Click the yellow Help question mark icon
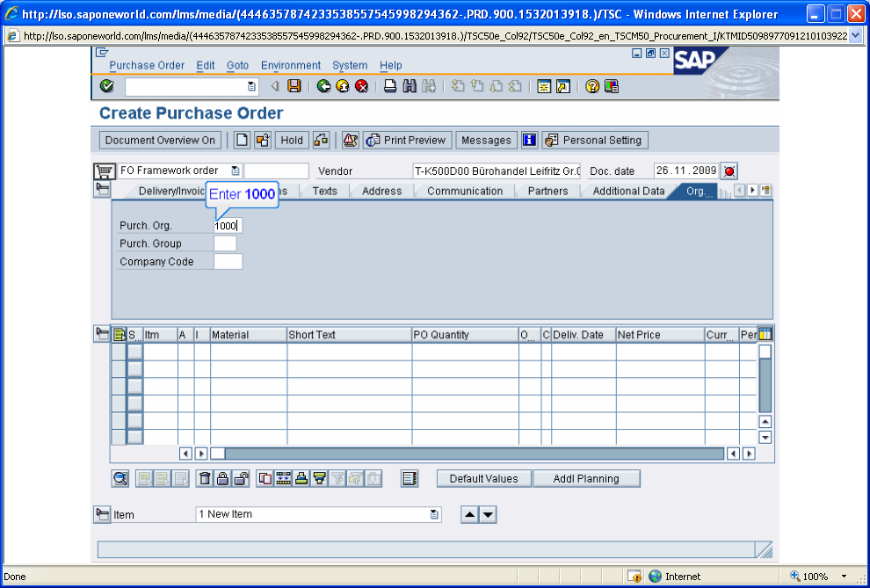The height and width of the screenshot is (588, 870). click(x=592, y=86)
